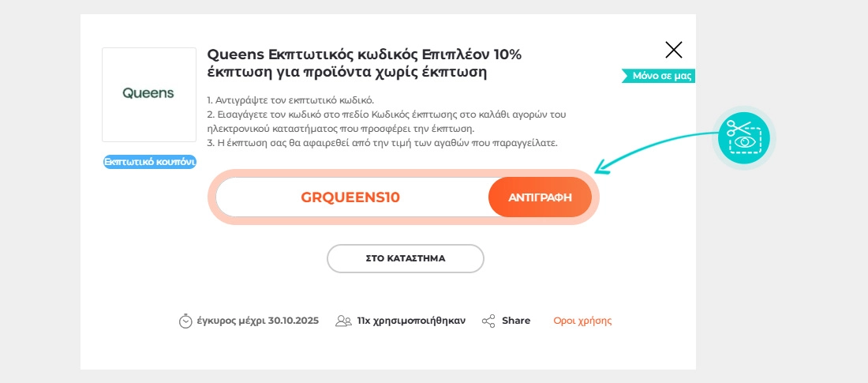This screenshot has height=383, width=868.
Task: Click the 'έγκυρος μέχρι 30.10.2025' expiry text
Action: click(257, 321)
